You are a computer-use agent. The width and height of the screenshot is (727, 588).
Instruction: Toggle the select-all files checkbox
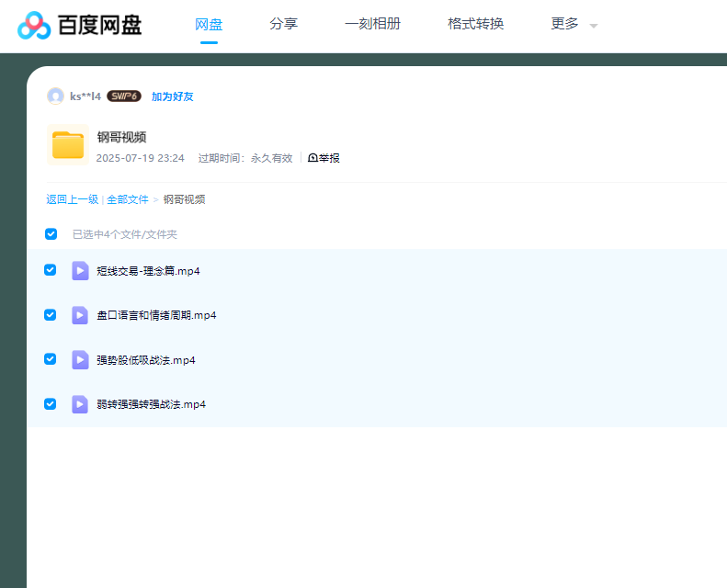[51, 234]
